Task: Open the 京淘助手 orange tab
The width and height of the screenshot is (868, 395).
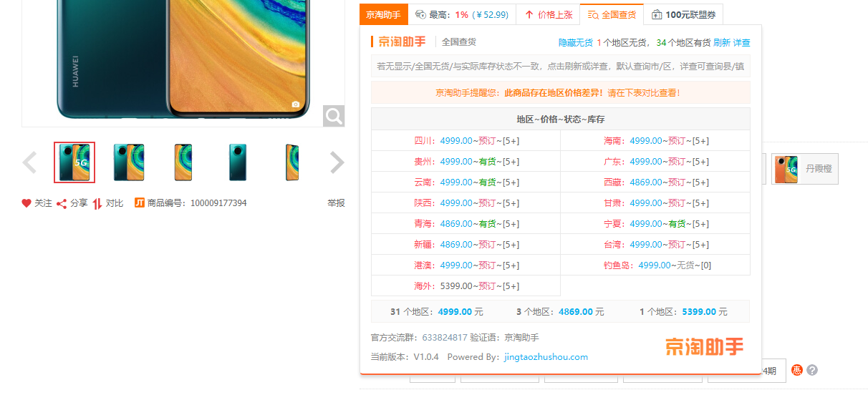Action: [384, 14]
